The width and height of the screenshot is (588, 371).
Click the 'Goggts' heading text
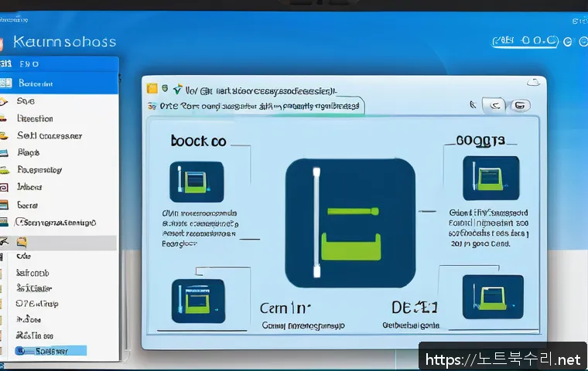[480, 141]
